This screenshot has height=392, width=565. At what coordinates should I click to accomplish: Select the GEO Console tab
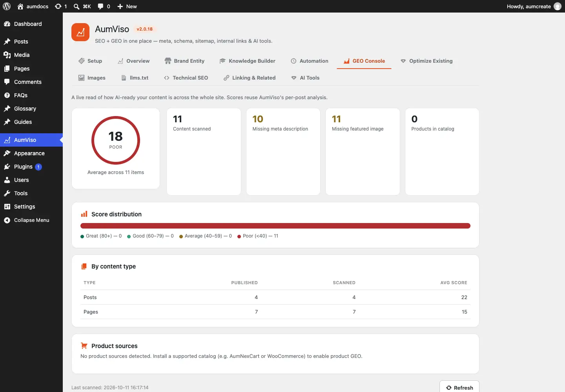[364, 61]
